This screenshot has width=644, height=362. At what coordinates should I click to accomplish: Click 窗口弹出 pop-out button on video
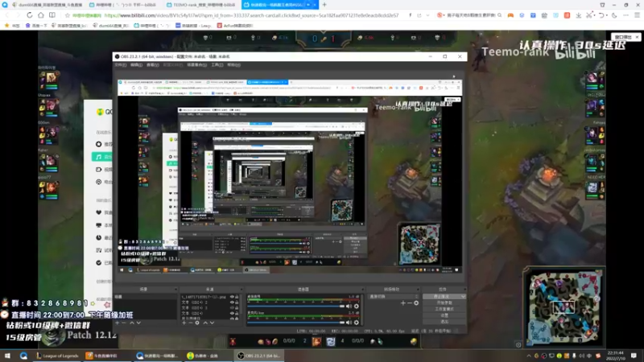tap(623, 37)
